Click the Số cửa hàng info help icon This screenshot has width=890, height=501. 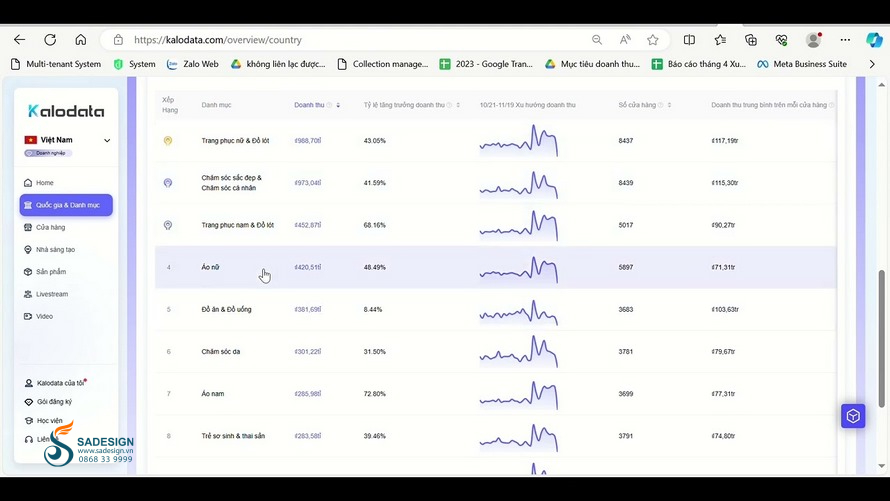661,105
